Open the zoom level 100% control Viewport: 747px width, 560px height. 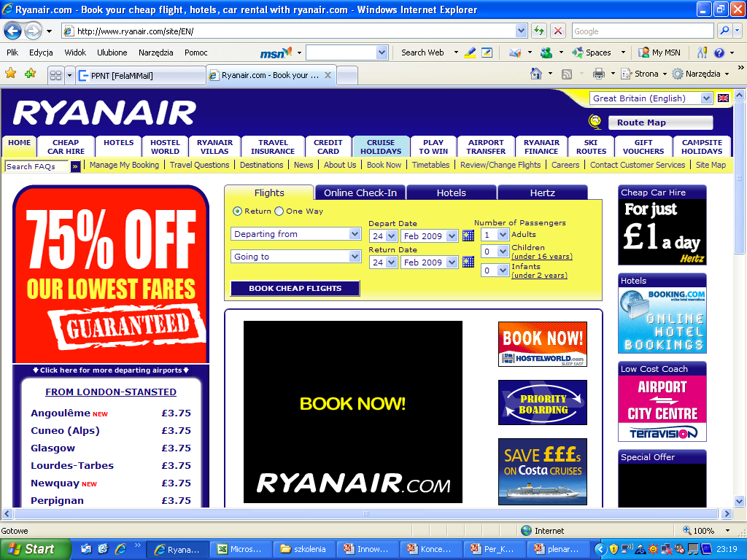(706, 531)
